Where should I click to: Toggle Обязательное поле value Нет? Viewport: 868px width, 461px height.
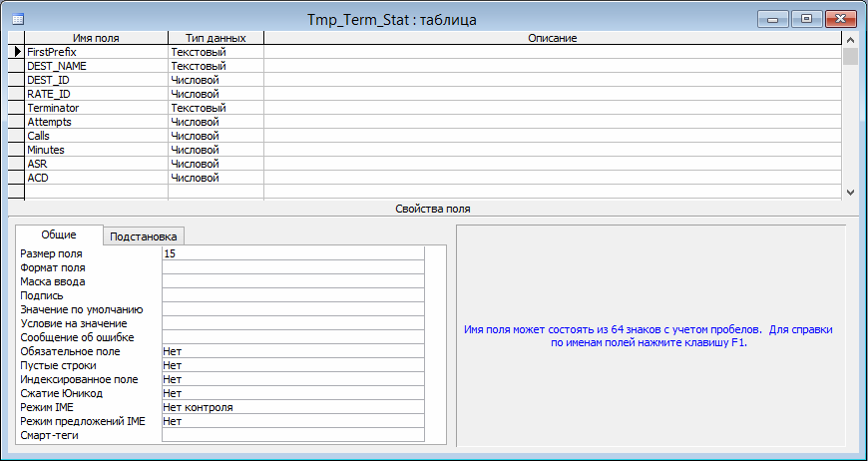point(293,351)
